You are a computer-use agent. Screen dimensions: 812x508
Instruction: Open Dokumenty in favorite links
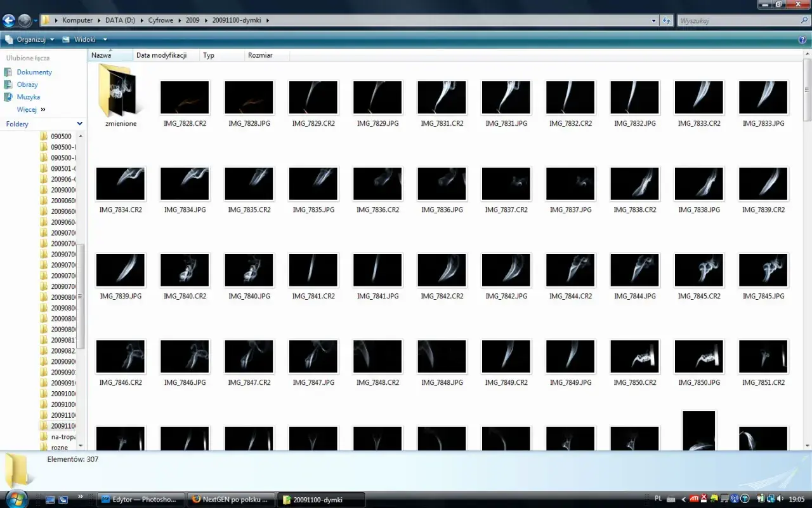(34, 72)
